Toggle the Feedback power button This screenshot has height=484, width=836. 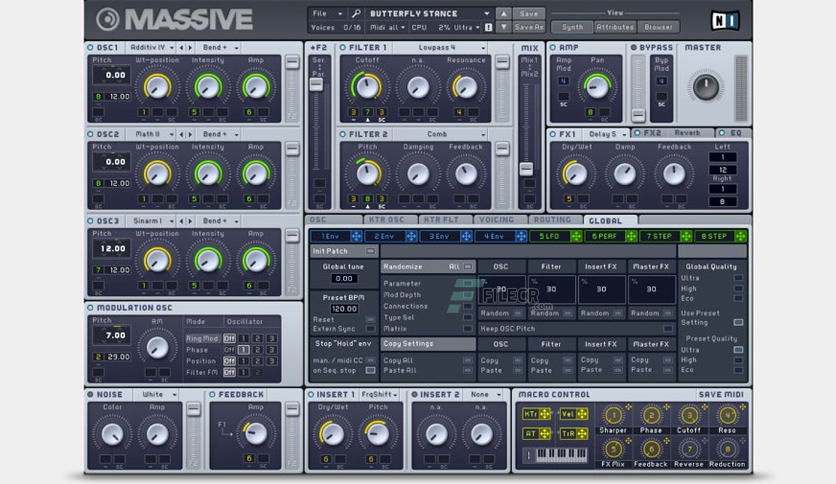212,395
